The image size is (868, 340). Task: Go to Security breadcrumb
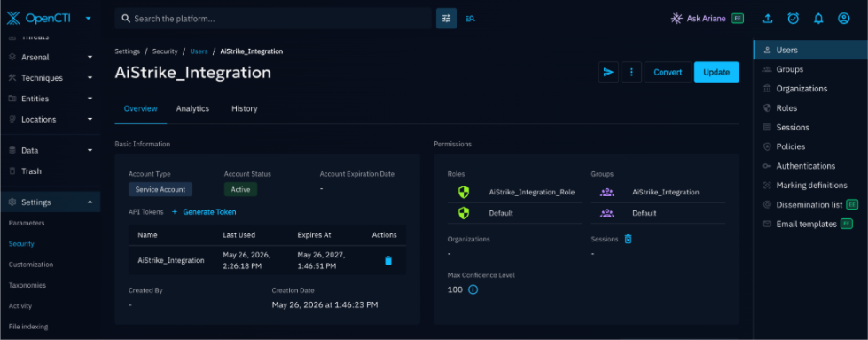pos(165,51)
